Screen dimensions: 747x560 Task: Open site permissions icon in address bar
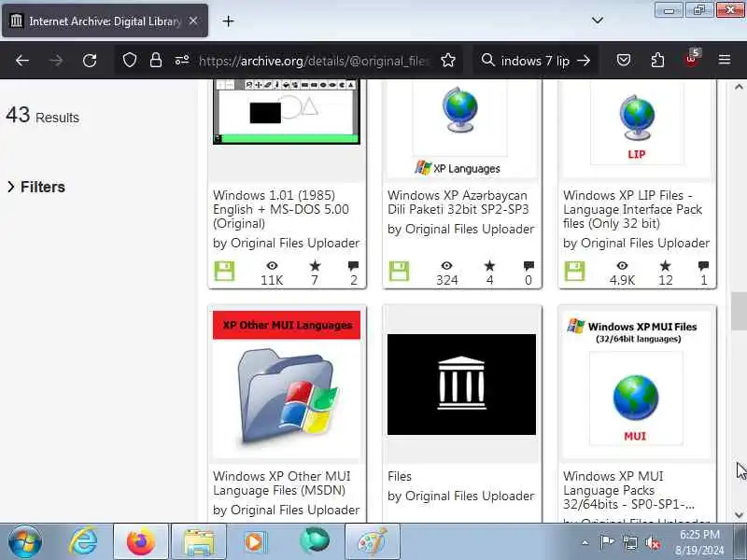click(181, 61)
